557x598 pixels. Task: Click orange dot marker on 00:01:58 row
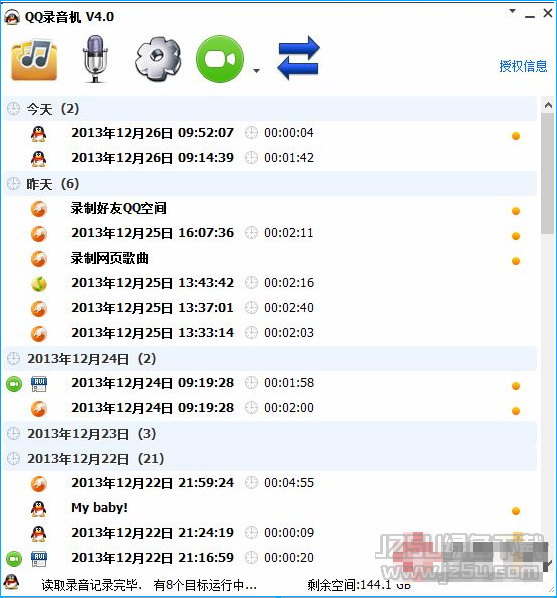[516, 386]
